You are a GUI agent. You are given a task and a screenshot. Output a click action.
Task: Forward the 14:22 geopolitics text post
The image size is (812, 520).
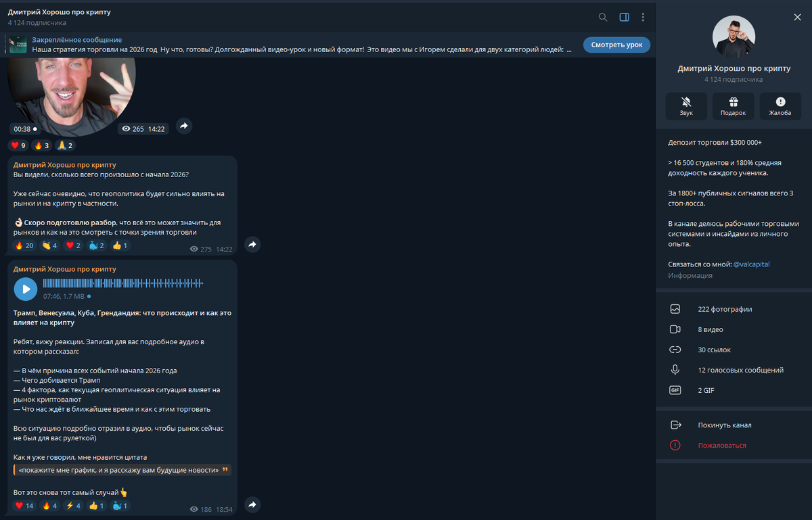[252, 245]
